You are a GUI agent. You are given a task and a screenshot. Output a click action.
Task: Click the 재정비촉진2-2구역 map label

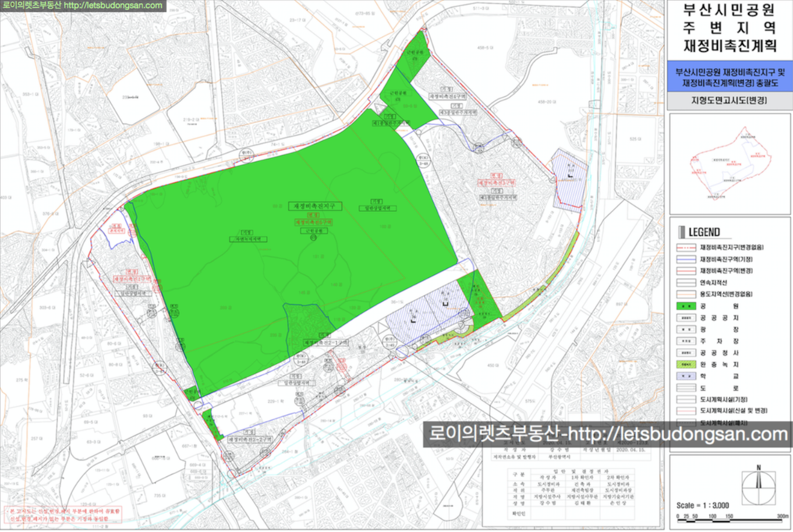point(250,439)
